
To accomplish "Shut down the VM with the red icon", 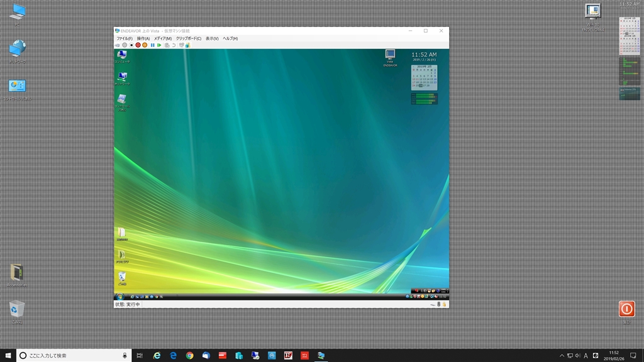I will [138, 45].
